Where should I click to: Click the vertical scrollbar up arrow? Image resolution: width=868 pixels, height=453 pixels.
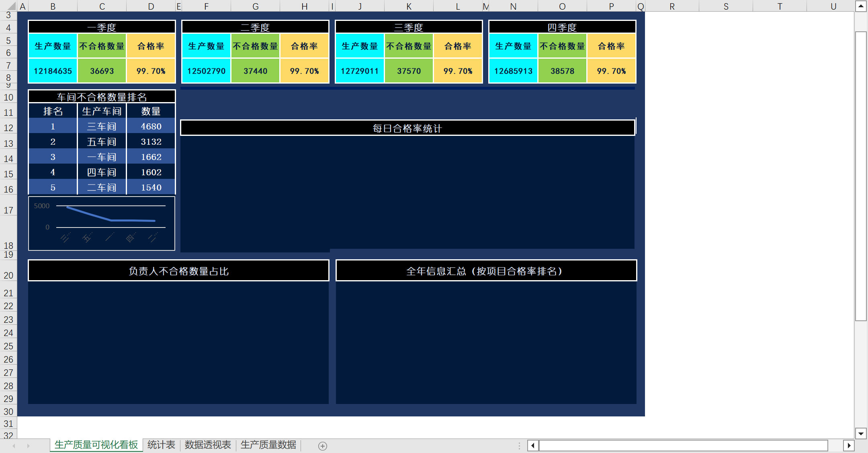point(861,6)
